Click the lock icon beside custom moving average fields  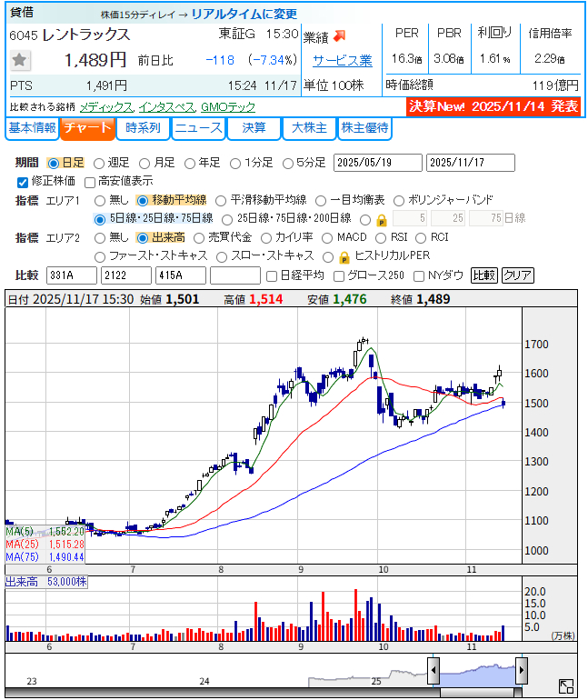(382, 219)
